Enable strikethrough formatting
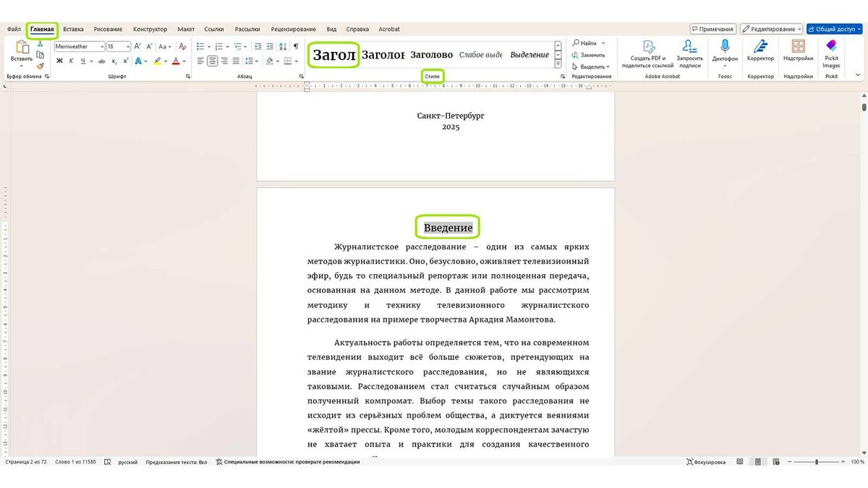 coord(101,60)
